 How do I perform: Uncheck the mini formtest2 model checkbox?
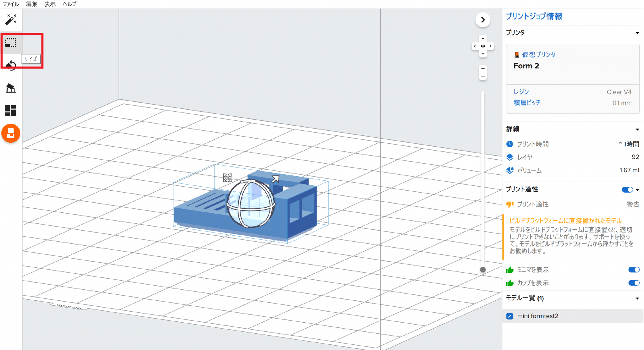[x=510, y=316]
